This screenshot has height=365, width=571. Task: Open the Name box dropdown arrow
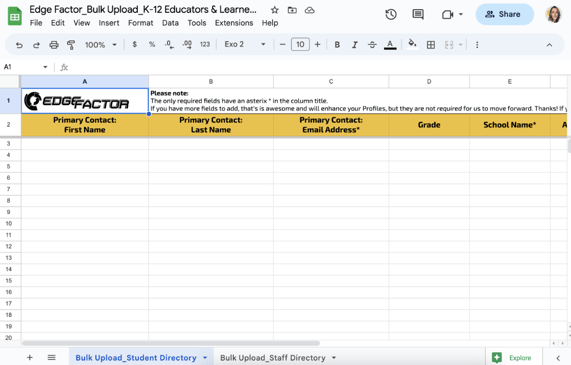pyautogui.click(x=45, y=67)
